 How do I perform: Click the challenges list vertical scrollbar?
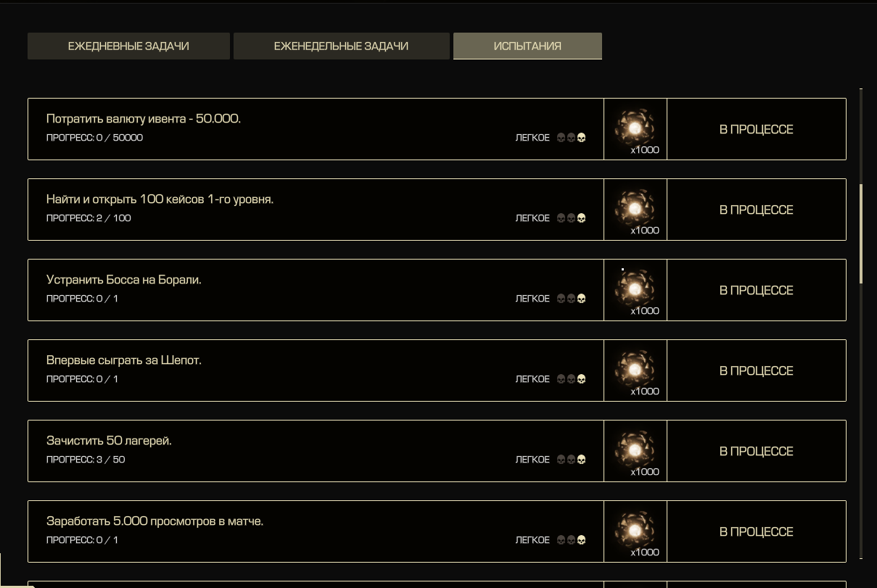pos(861,233)
